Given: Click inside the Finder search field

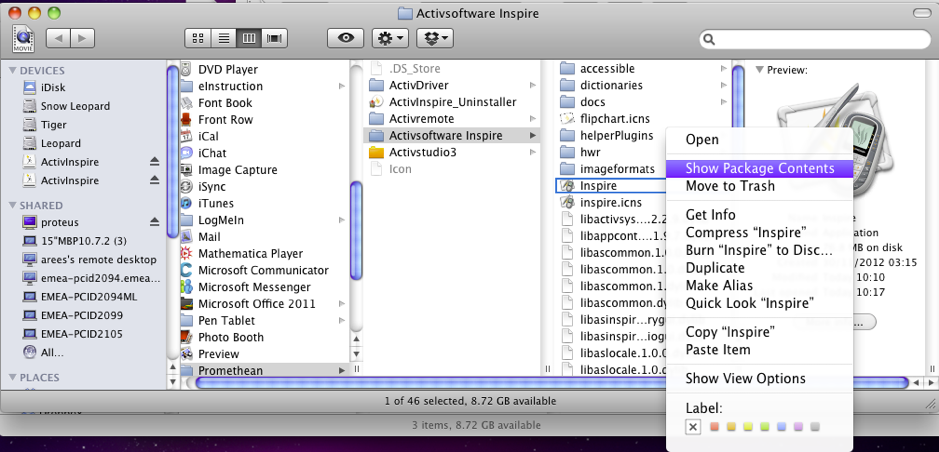Looking at the screenshot, I should click(816, 40).
